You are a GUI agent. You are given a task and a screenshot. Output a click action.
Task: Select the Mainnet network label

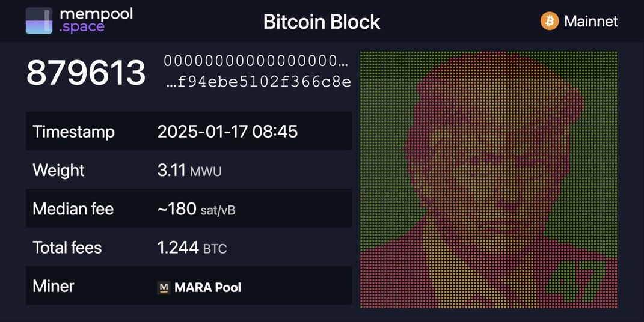click(590, 22)
